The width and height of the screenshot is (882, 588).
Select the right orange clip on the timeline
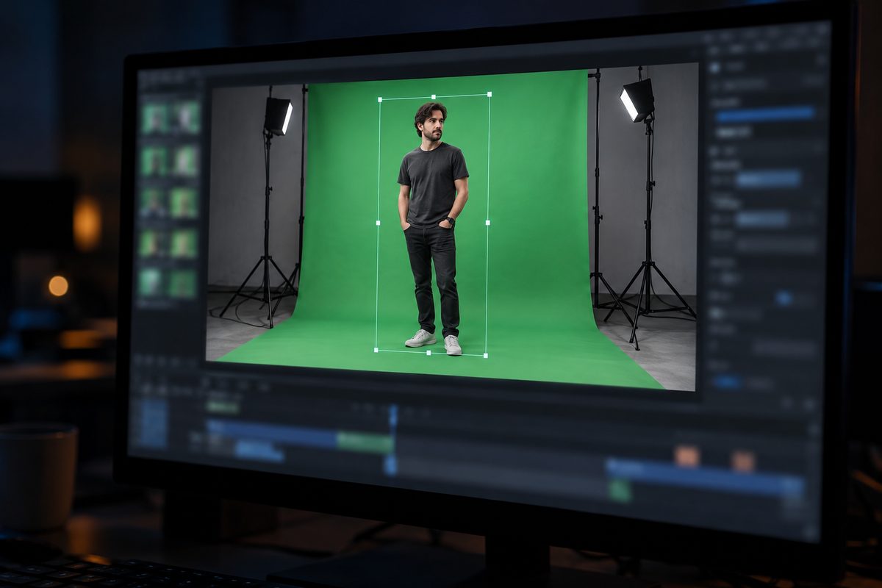click(x=743, y=462)
